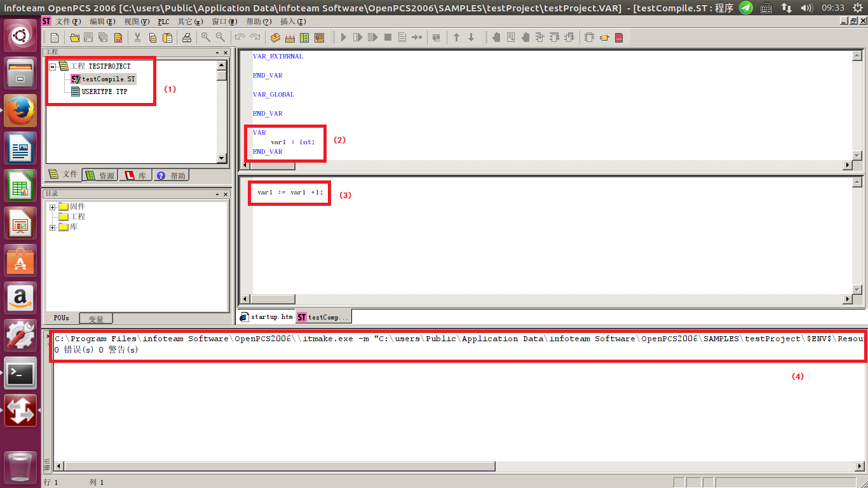Click the Redo arrow icon
868x488 pixels.
point(254,37)
